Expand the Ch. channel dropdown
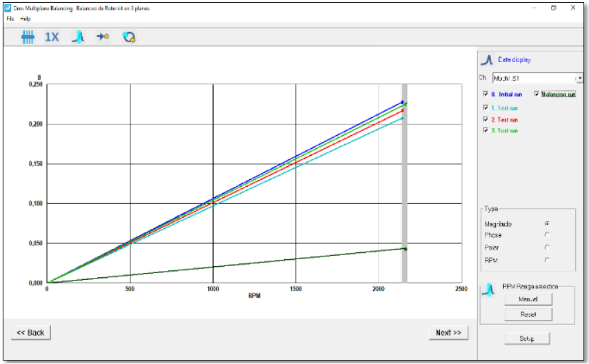 pyautogui.click(x=579, y=79)
